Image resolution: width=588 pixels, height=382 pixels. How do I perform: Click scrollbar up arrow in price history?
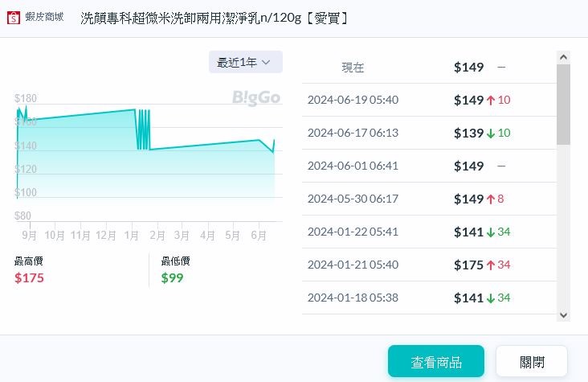point(563,57)
